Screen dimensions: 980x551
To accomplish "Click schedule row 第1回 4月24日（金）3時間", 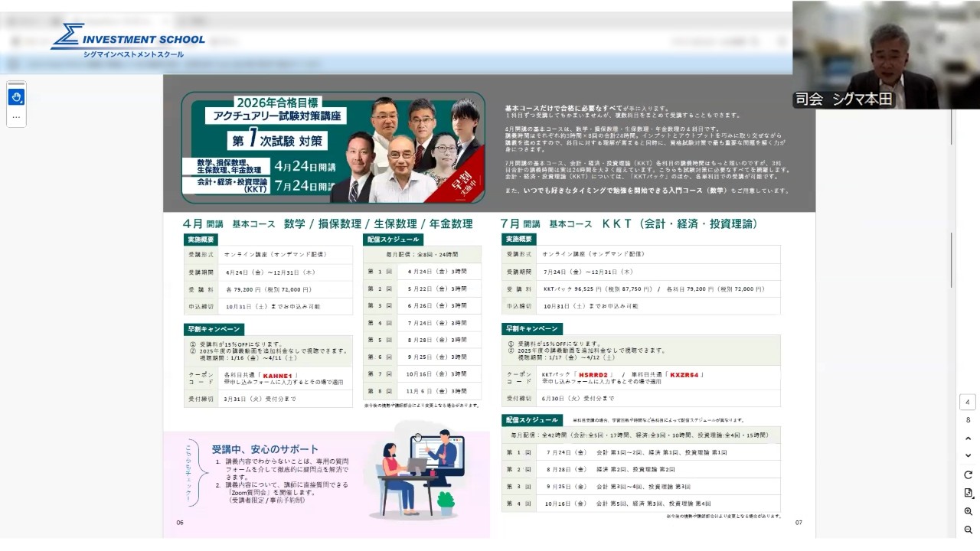I will (422, 271).
